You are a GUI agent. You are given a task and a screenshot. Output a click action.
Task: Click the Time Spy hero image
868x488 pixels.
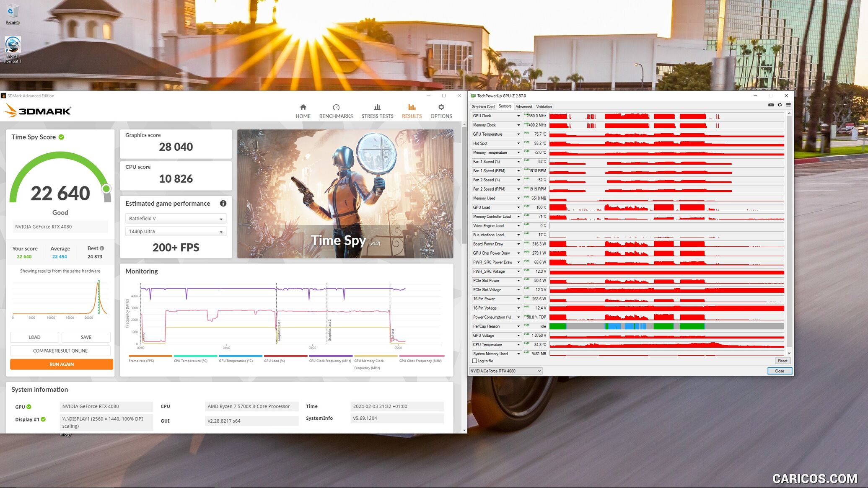tap(345, 194)
